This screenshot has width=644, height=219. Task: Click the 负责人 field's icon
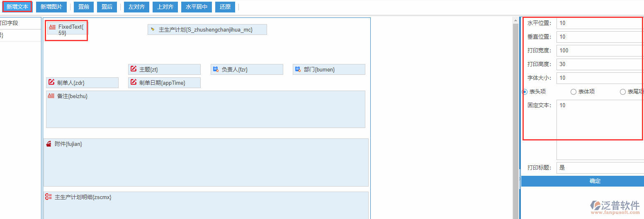coord(216,69)
